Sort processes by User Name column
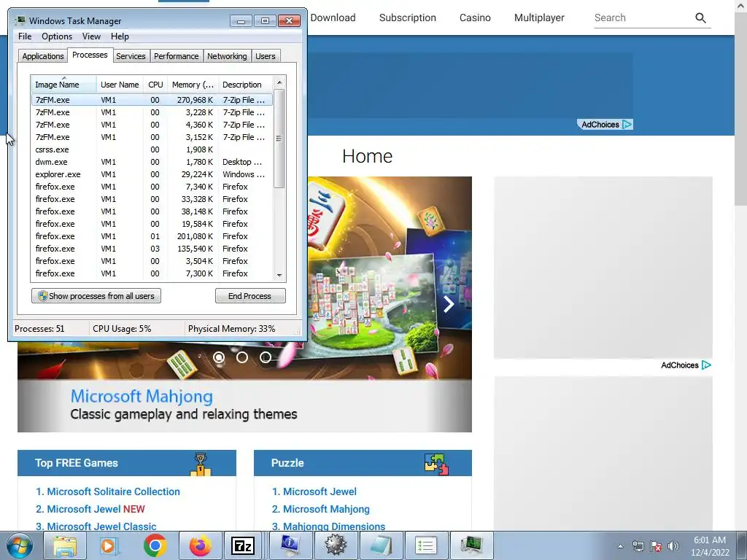This screenshot has width=747, height=560. 120,85
